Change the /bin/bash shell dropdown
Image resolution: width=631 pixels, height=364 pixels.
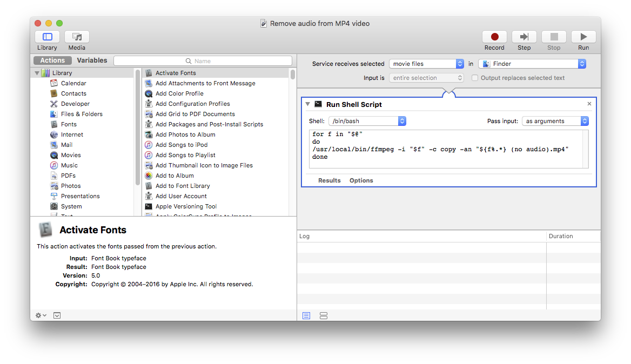(367, 121)
